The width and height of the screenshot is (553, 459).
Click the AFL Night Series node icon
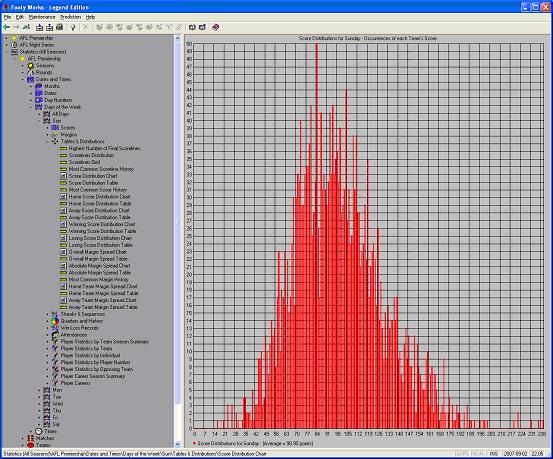pyautogui.click(x=14, y=45)
